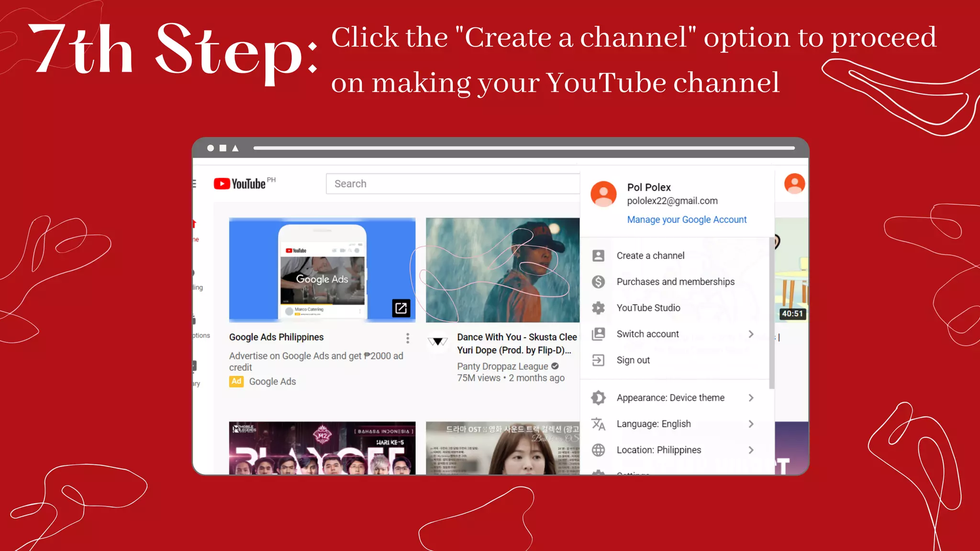Open Manage your Google Account link
980x551 pixels.
click(687, 220)
